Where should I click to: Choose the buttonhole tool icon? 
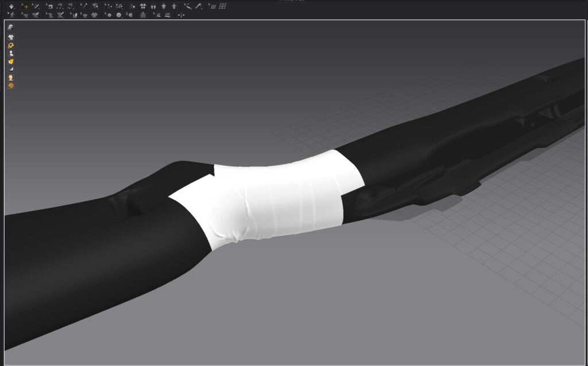129,15
